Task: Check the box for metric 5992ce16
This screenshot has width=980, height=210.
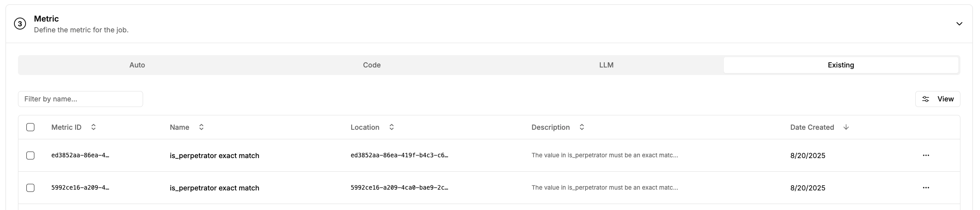Action: pyautogui.click(x=30, y=188)
